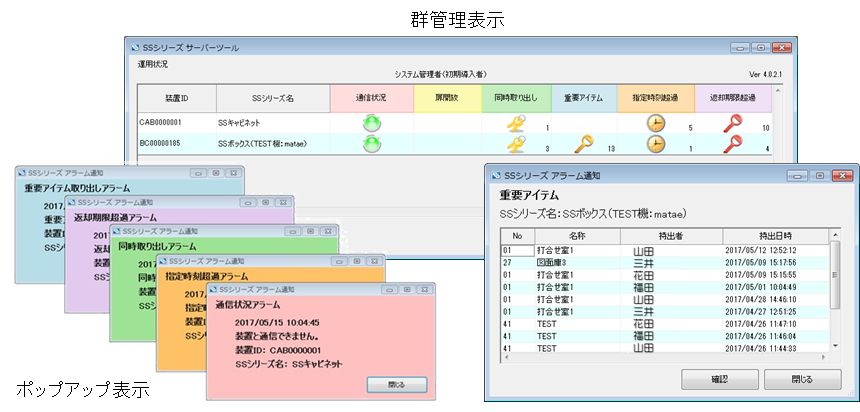The height and width of the screenshot is (412, 860).
Task: Select BC00000185 device ID cell
Action: click(x=177, y=144)
